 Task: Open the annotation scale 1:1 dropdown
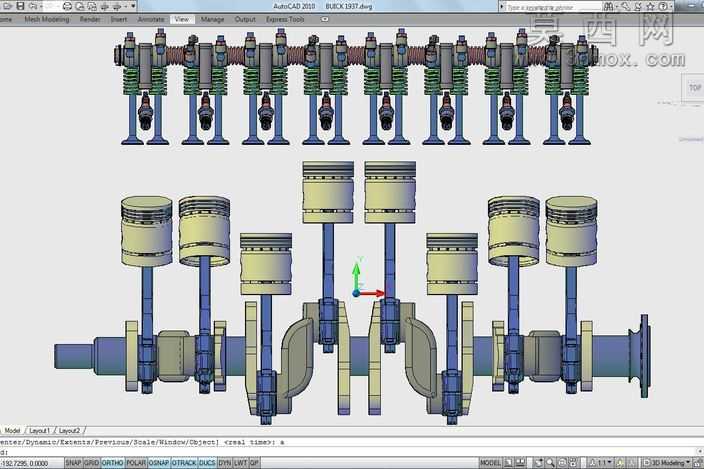pos(602,463)
